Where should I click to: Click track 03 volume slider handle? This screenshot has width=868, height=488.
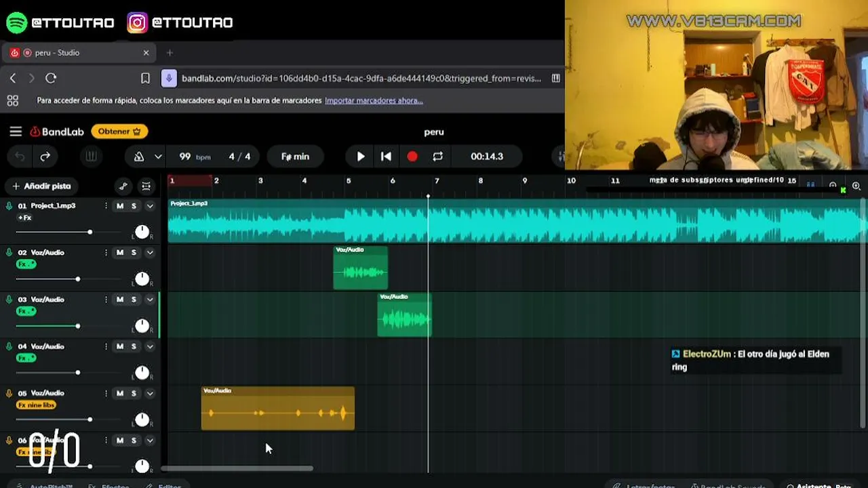78,326
